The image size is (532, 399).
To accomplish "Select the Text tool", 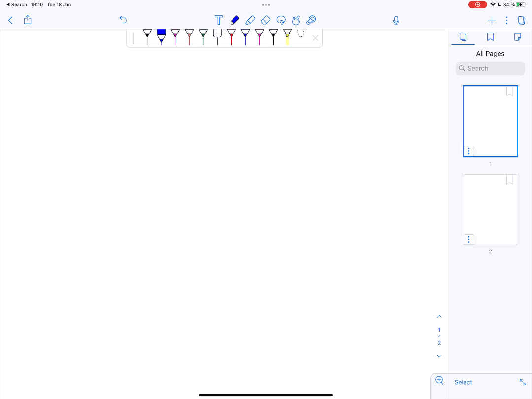I will [x=219, y=20].
